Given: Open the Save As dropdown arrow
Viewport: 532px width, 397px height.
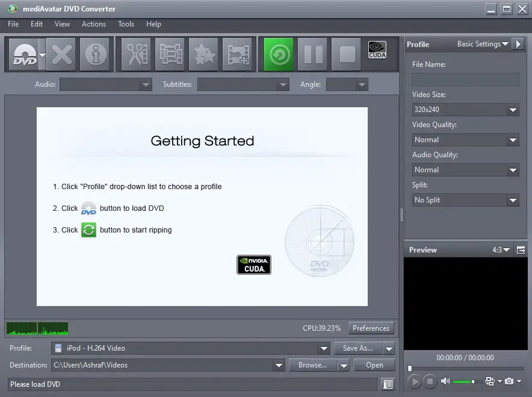Looking at the screenshot, I should [x=389, y=348].
